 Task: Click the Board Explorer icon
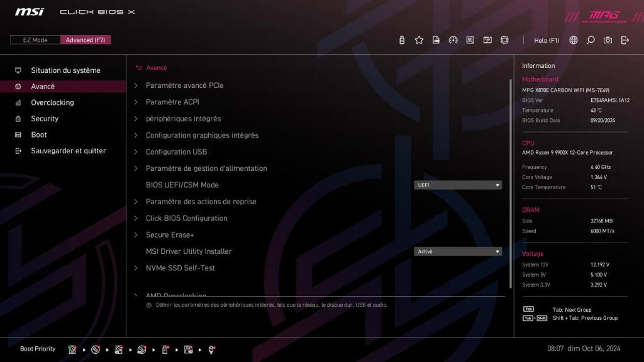470,40
